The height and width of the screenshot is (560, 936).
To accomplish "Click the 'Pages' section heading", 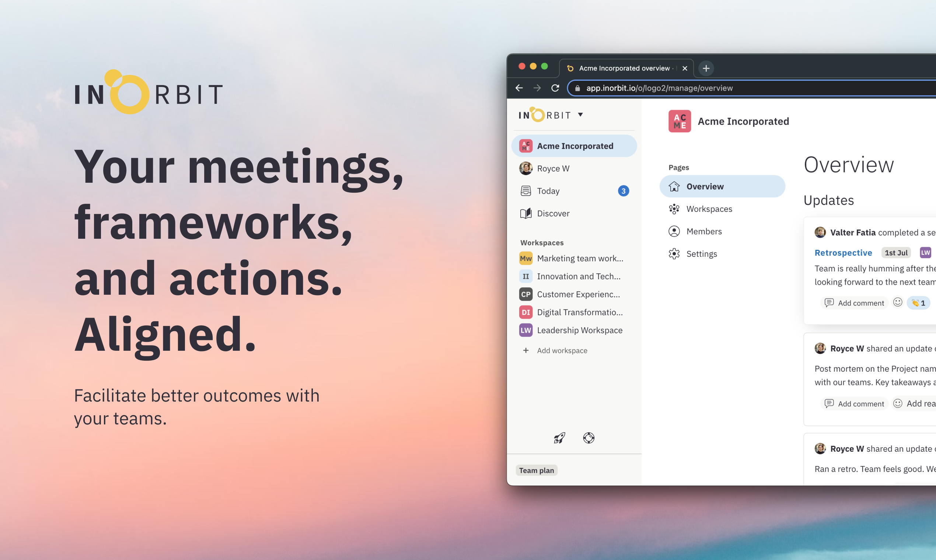I will (679, 168).
